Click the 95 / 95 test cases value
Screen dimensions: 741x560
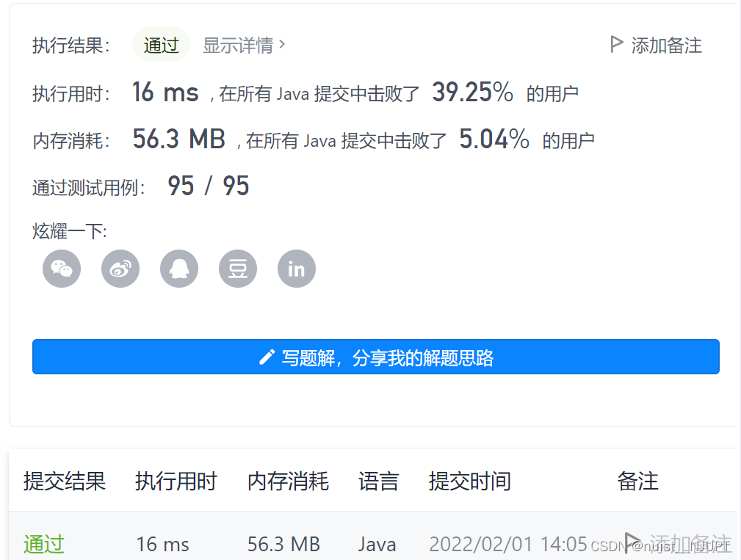pyautogui.click(x=209, y=186)
